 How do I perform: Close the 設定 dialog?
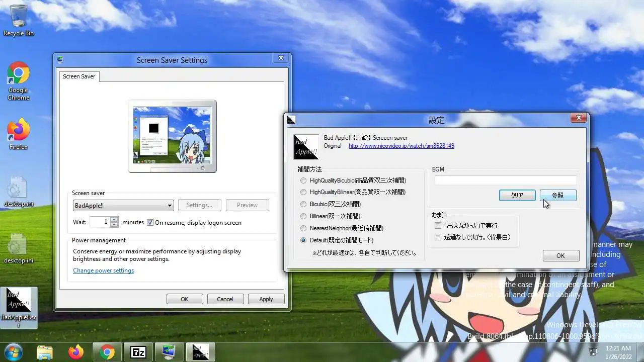579,118
